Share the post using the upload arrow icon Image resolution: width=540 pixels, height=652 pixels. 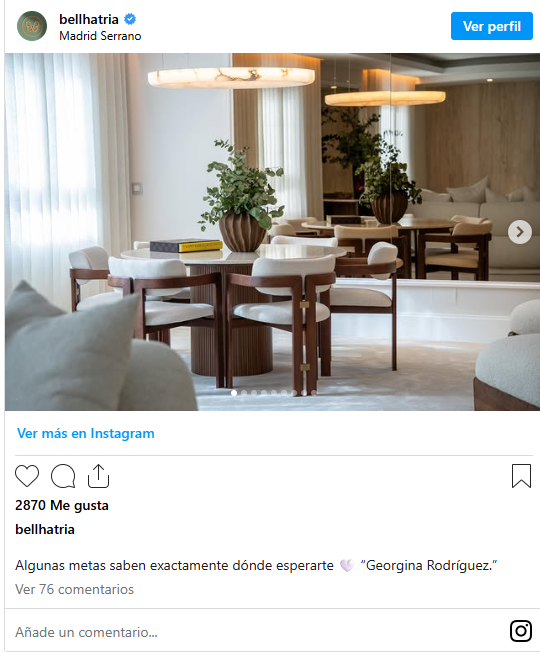99,476
